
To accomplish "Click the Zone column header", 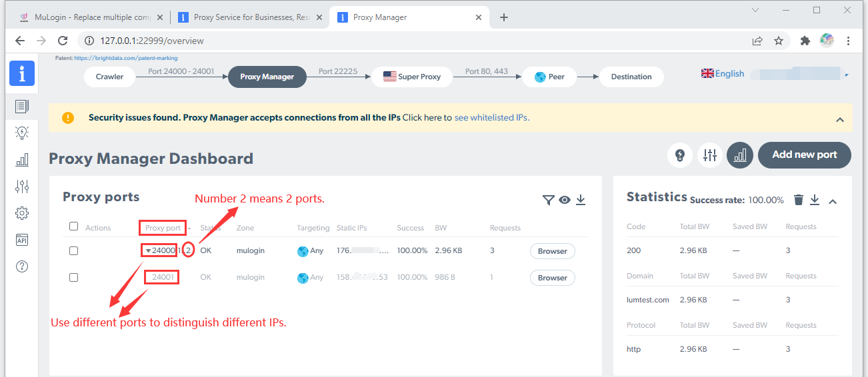I will click(245, 228).
